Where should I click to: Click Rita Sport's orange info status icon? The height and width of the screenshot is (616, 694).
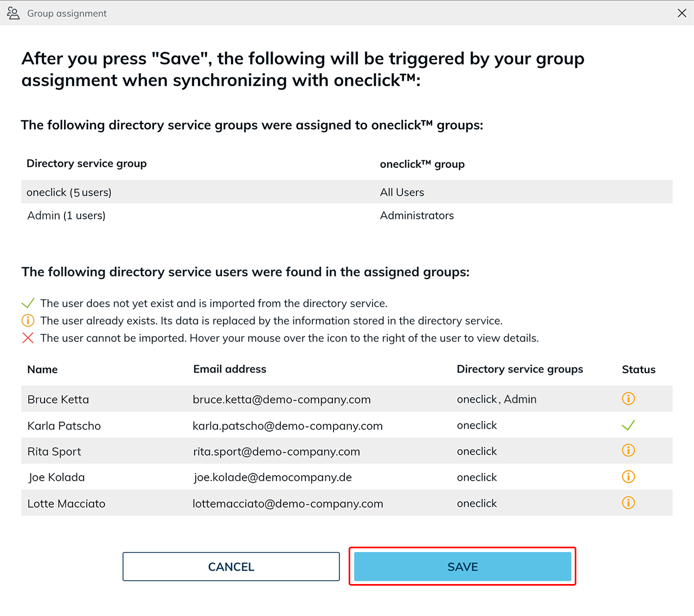628,451
